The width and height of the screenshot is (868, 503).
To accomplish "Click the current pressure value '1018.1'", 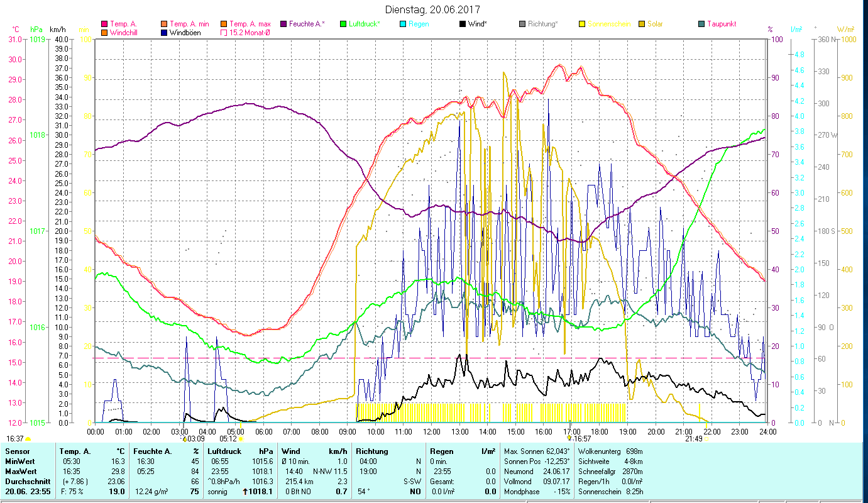I will point(261,492).
